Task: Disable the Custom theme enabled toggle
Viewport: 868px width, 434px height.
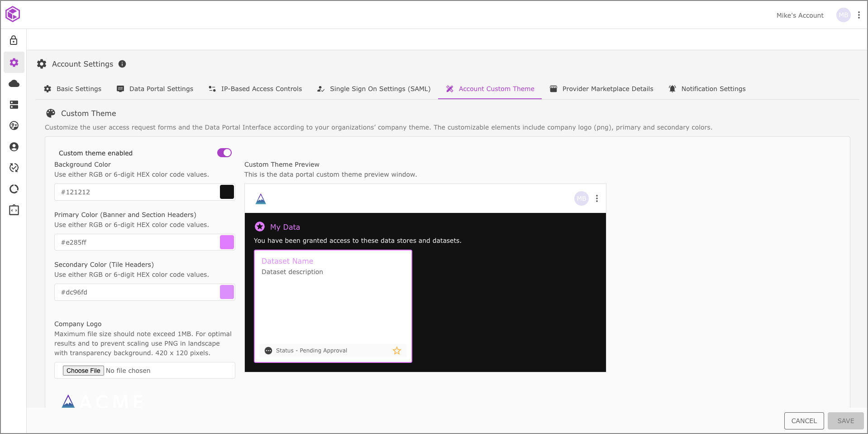Action: coord(224,153)
